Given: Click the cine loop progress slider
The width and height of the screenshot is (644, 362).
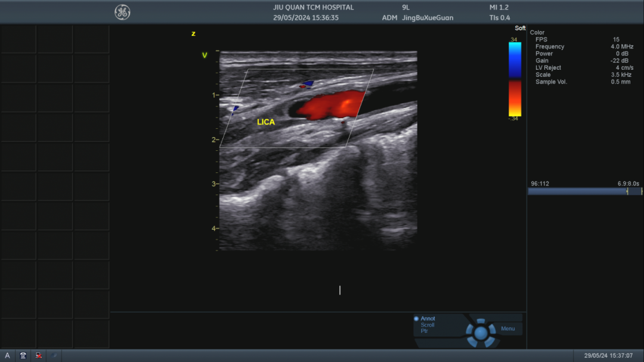Looking at the screenshot, I should [x=584, y=191].
